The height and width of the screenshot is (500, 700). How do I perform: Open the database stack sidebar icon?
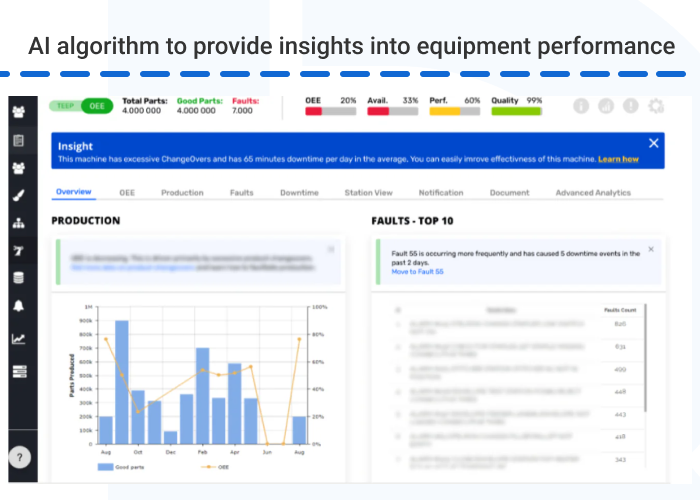point(19,278)
